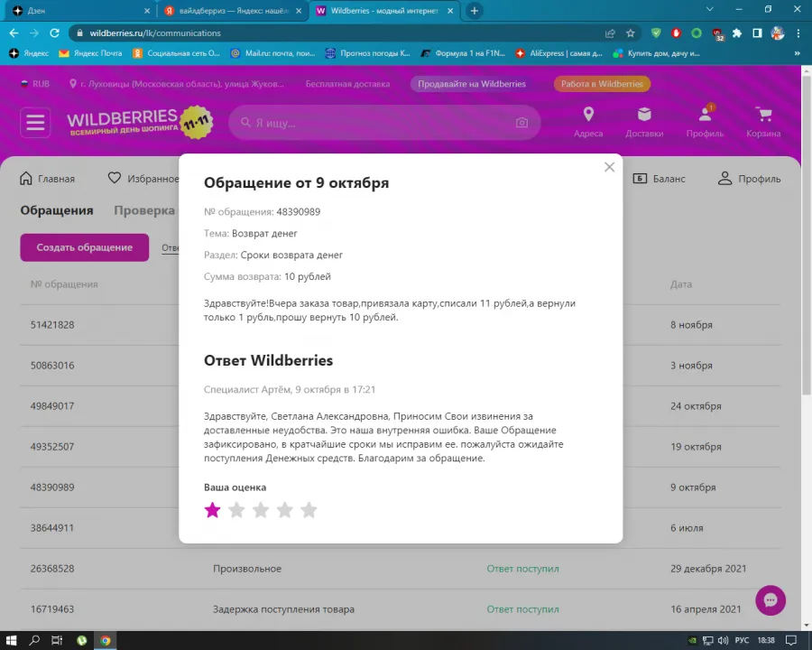Open Баланс in account menu
This screenshot has width=812, height=650.
pos(660,179)
